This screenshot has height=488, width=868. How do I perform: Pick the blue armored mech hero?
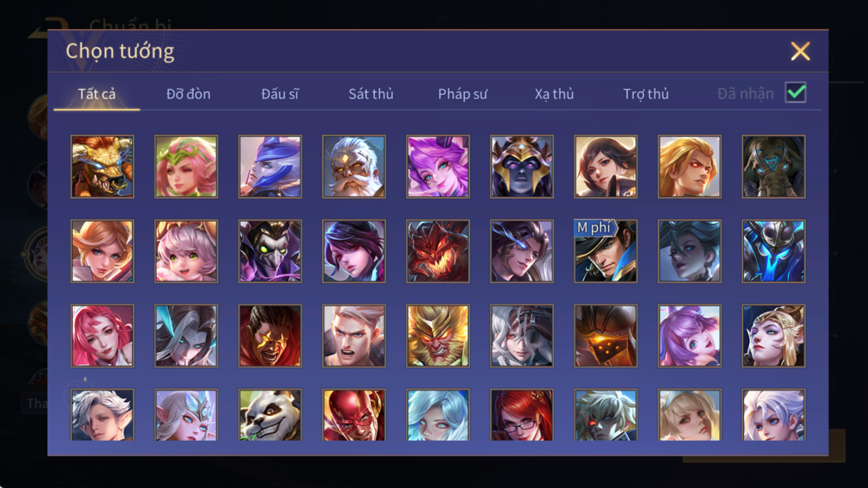pyautogui.click(x=774, y=251)
